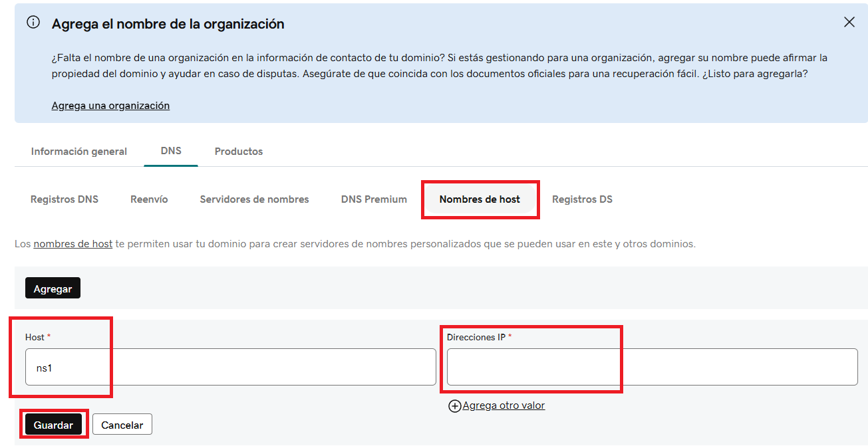This screenshot has height=446, width=868.
Task: Switch to the Información general tab
Action: [x=78, y=152]
